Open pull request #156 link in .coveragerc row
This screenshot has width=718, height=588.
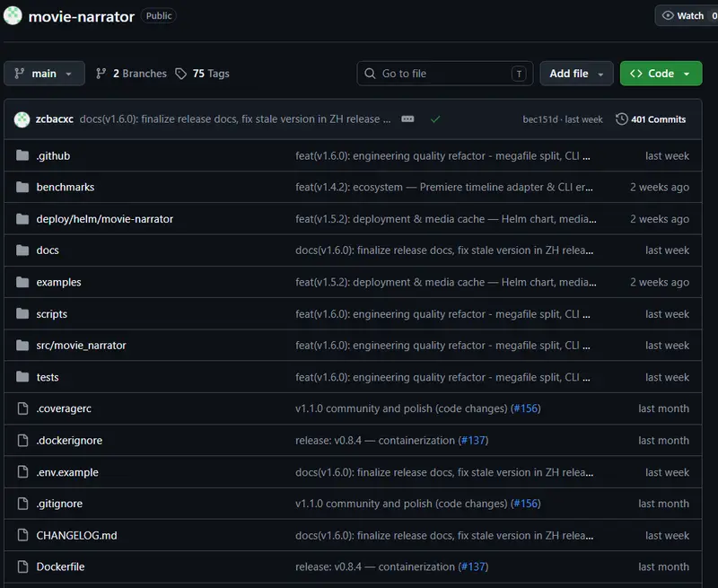(525, 408)
